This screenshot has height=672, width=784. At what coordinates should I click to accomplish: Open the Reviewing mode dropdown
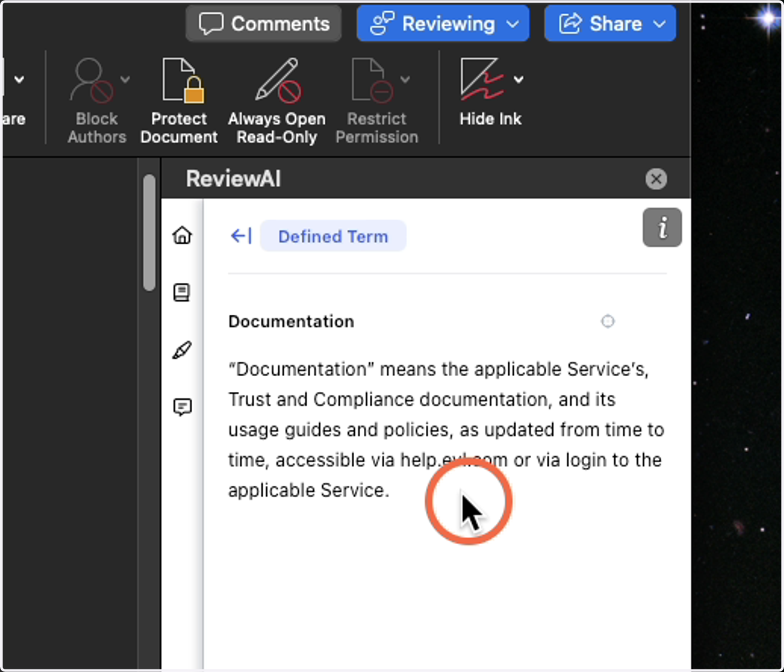(443, 24)
